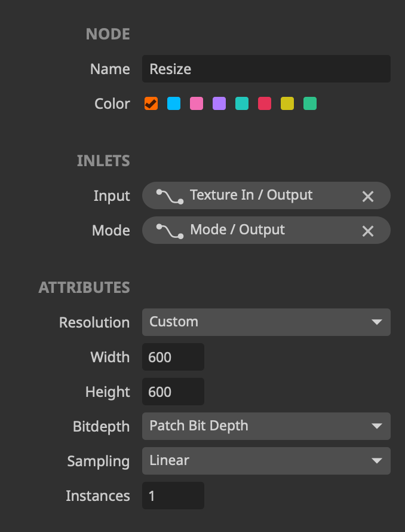Select the blue node color swatch
The image size is (405, 532).
coord(174,104)
